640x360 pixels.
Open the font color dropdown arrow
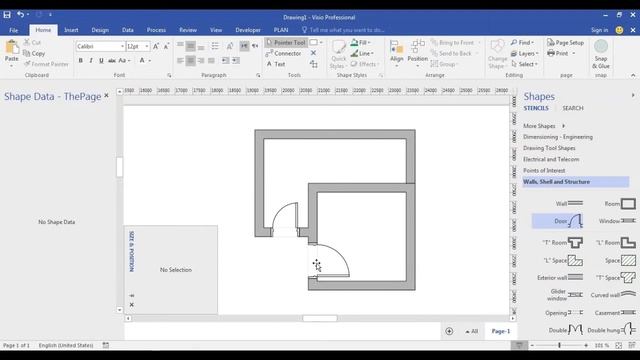click(x=150, y=60)
